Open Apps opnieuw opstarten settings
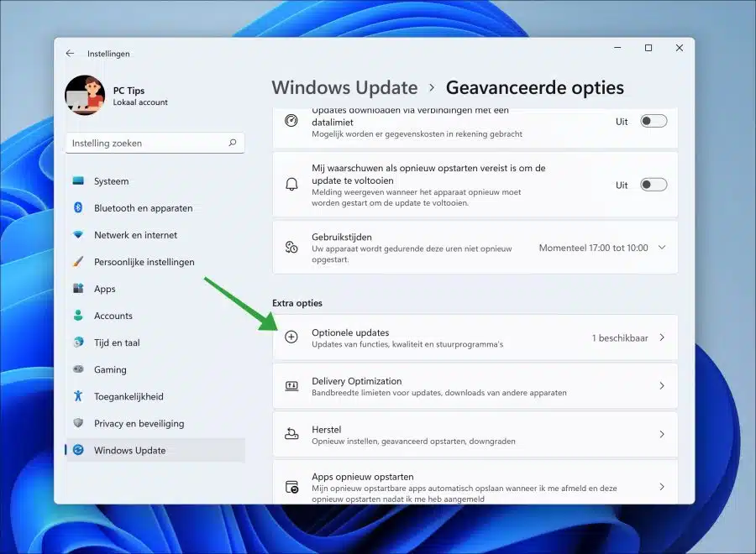Screen dimensions: 756x554 475,482
